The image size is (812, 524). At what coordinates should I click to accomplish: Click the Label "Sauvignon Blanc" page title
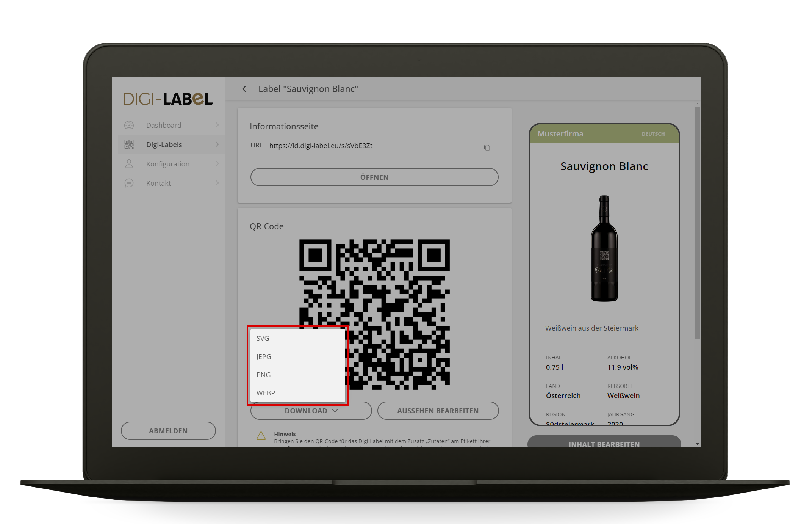(x=308, y=89)
